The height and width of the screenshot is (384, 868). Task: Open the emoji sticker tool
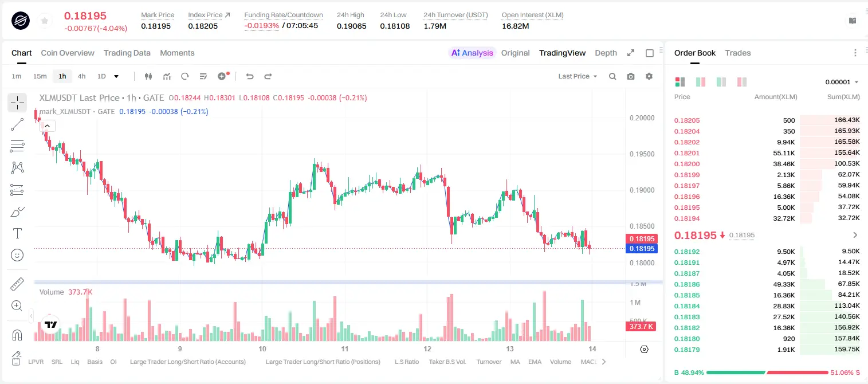coord(17,255)
